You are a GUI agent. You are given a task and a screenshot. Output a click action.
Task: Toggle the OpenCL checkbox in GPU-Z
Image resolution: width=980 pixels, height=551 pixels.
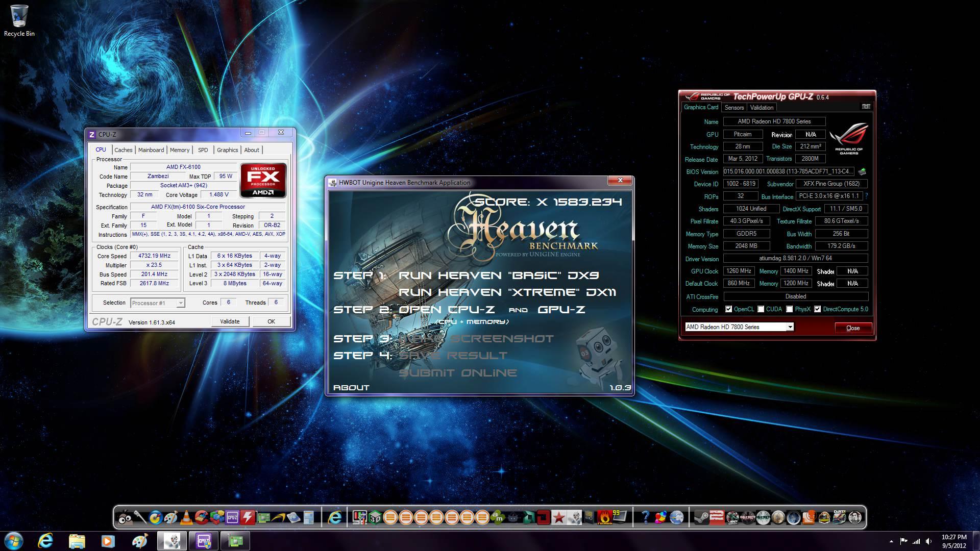pyautogui.click(x=728, y=309)
